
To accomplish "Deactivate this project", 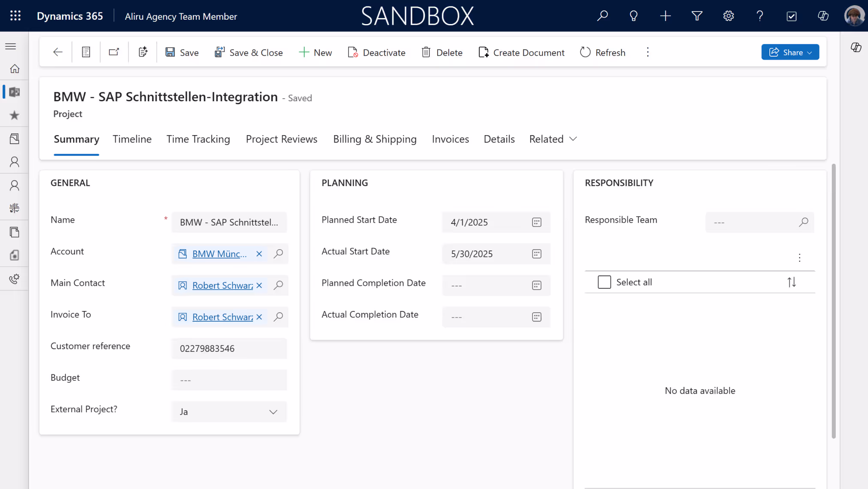I will click(376, 52).
